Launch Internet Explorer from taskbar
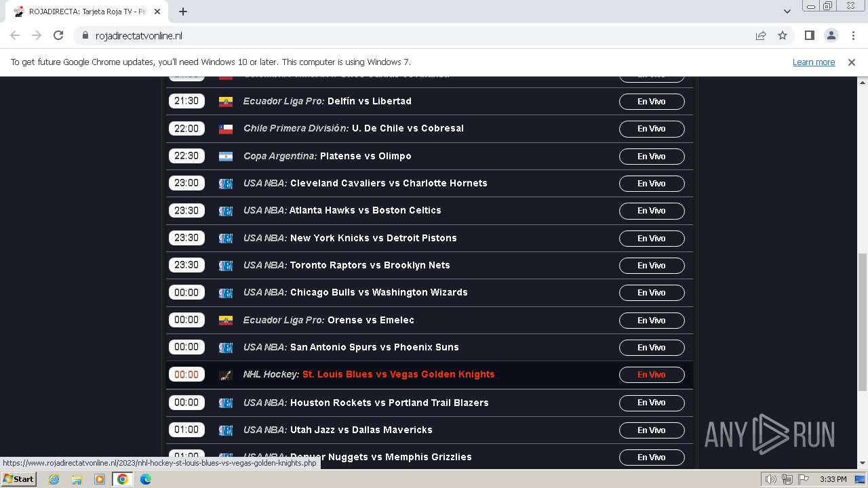This screenshot has width=868, height=488. click(x=54, y=479)
